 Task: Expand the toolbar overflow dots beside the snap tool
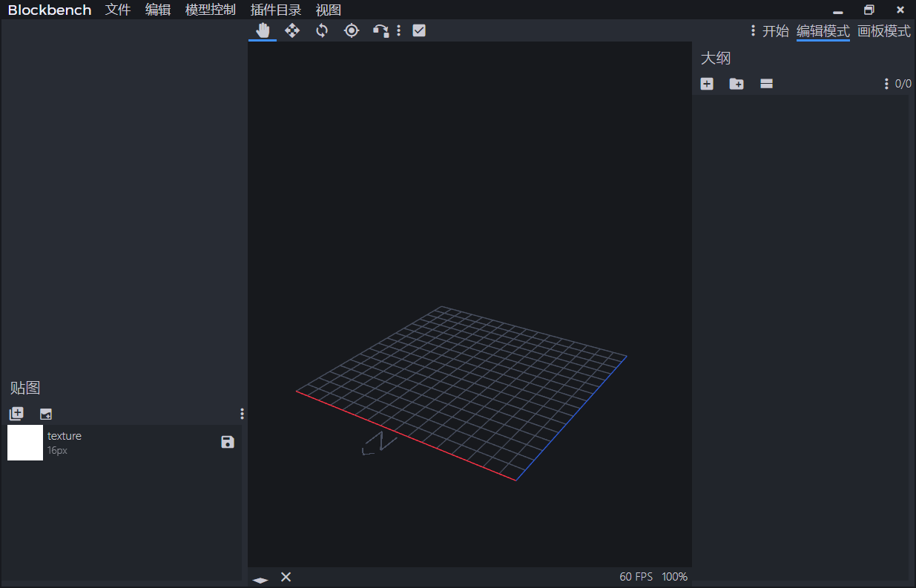tap(398, 30)
